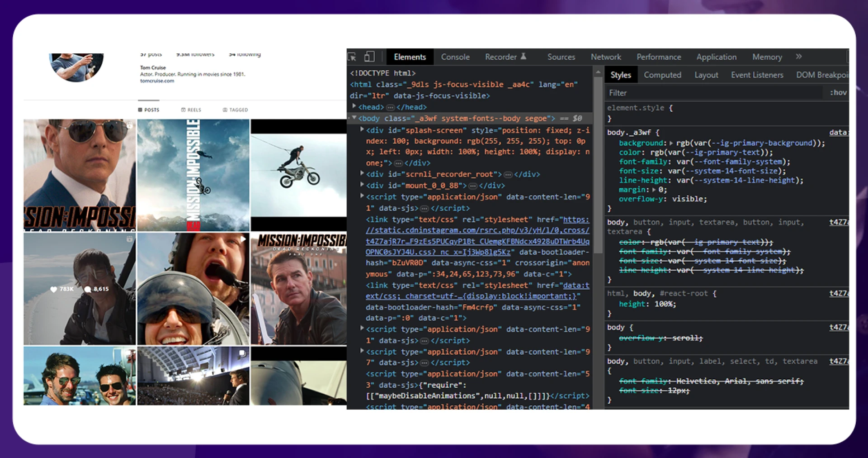Switch to the Sources tab
Image resolution: width=868 pixels, height=458 pixels.
pyautogui.click(x=561, y=57)
